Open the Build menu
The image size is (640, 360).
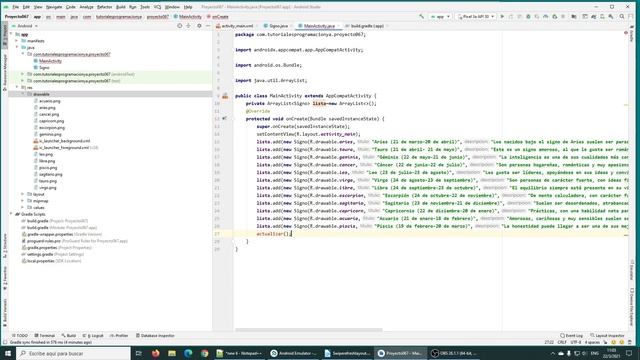pyautogui.click(x=121, y=7)
